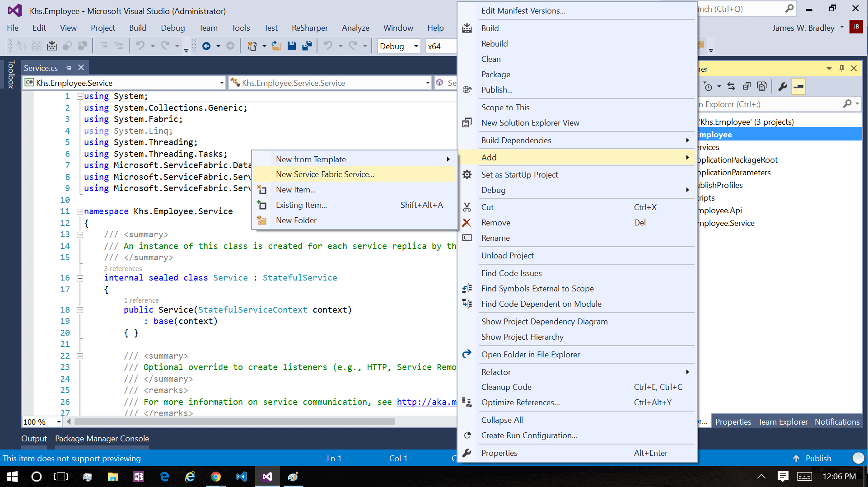The width and height of the screenshot is (868, 487).
Task: Click the Navigate Forward arrow icon
Action: (x=230, y=46)
